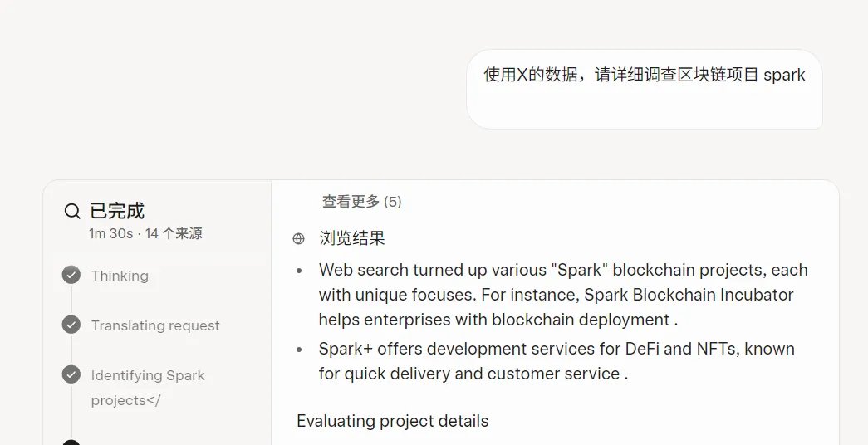868x445 pixels.
Task: Click the Spark+ DeFi and NFTs bullet text
Action: click(x=557, y=361)
